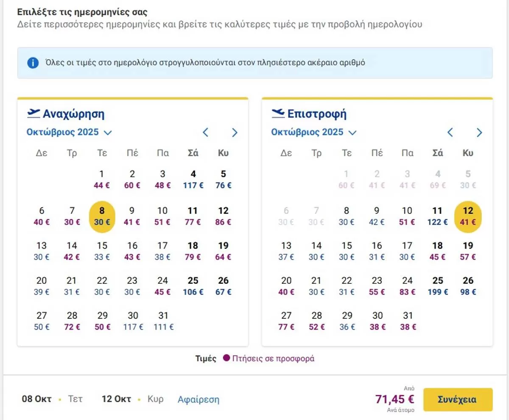Open return month dropdown Οκτώβριος 2025
Screen dimensions: 509x420
coord(313,132)
